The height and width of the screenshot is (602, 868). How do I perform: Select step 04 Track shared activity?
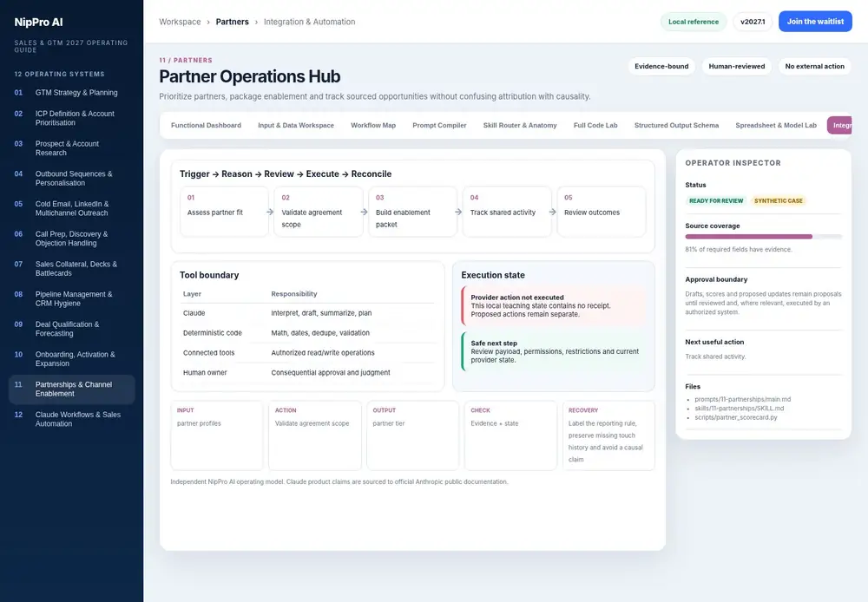(507, 212)
